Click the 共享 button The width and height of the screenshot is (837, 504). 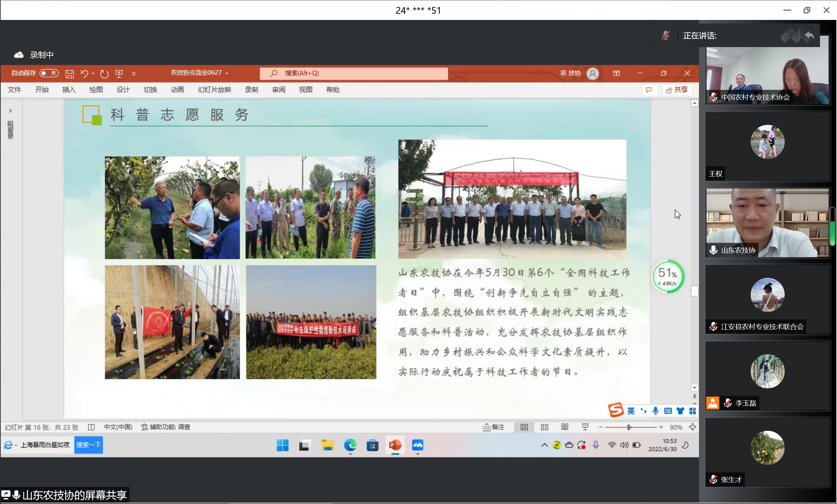point(677,90)
